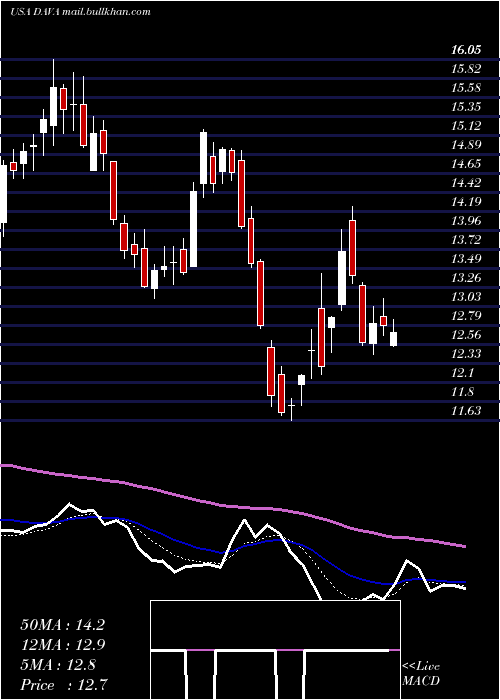Click the pink 50MA line's right end
The width and height of the screenshot is (500, 700).
point(464,546)
